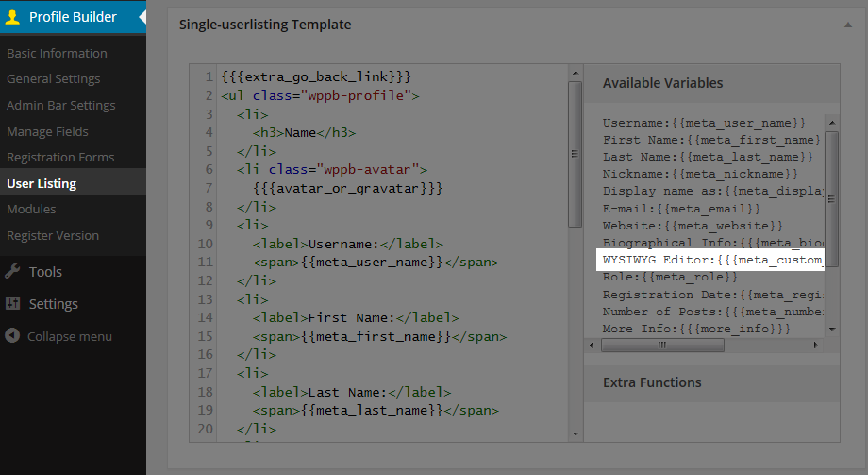The image size is (868, 475).
Task: Select Registration Date variable
Action: point(713,295)
